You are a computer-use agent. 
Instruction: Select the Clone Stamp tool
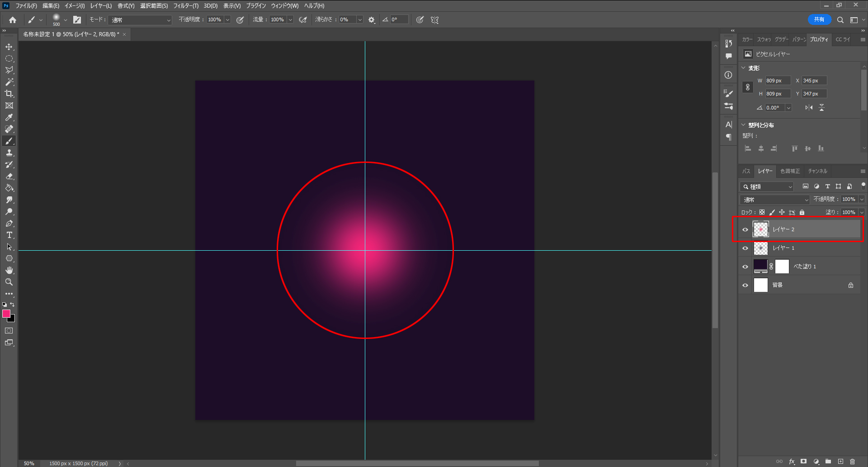(x=9, y=153)
